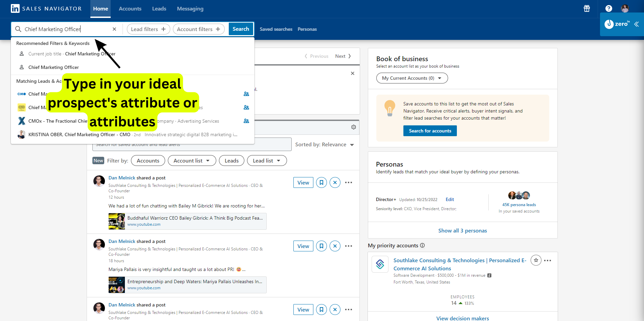This screenshot has width=644, height=321.
Task: Click My priority accounts info icon
Action: coord(422,245)
